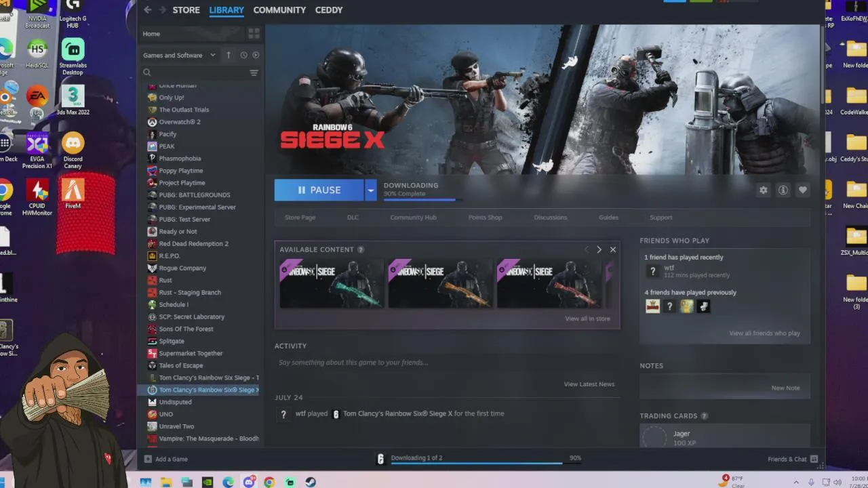Dismiss the Available Content panel
Image resolution: width=868 pixels, height=488 pixels.
click(613, 249)
